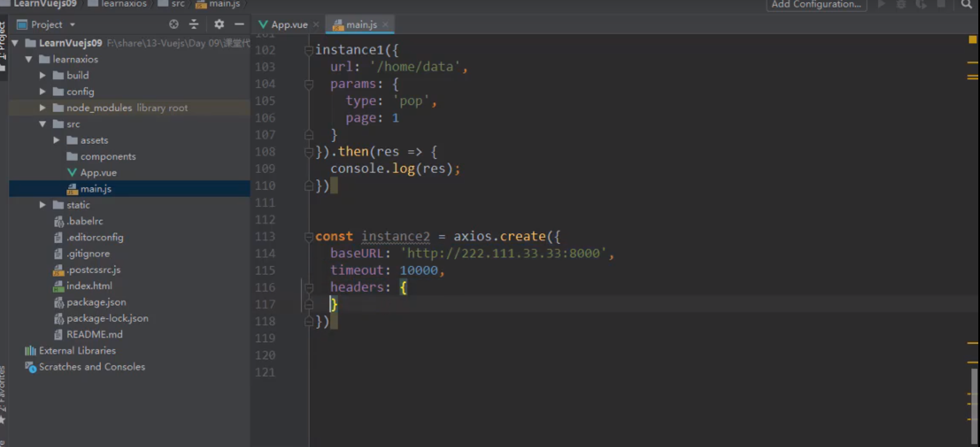Click the editor vertical scrollbar thumb
This screenshot has height=447, width=980.
974,406
